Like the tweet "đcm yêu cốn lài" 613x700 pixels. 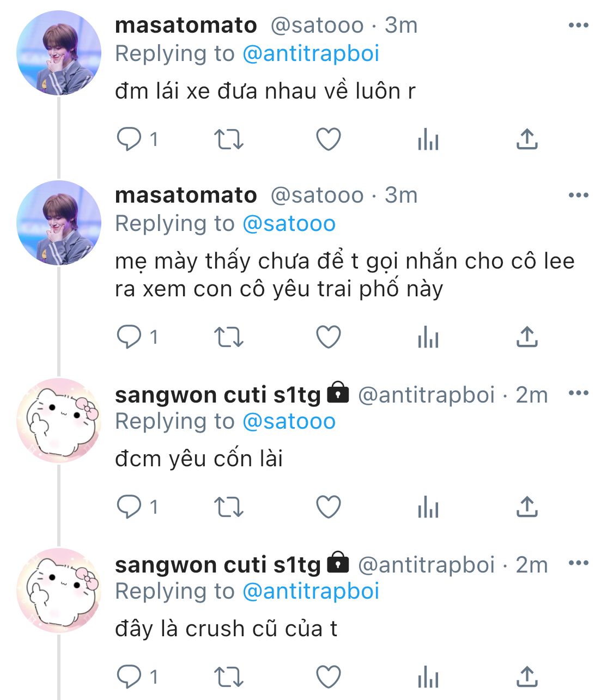pyautogui.click(x=329, y=507)
